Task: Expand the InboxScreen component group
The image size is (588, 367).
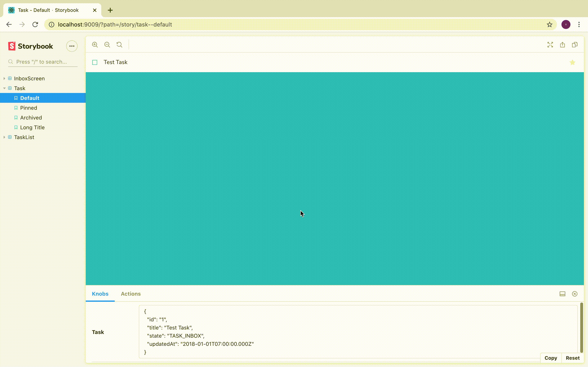Action: click(x=4, y=78)
